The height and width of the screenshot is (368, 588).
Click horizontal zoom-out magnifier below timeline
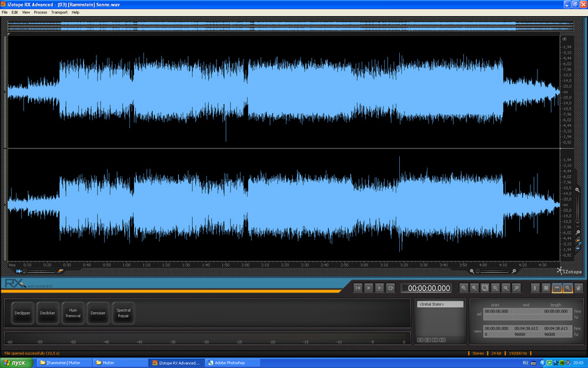[472, 271]
